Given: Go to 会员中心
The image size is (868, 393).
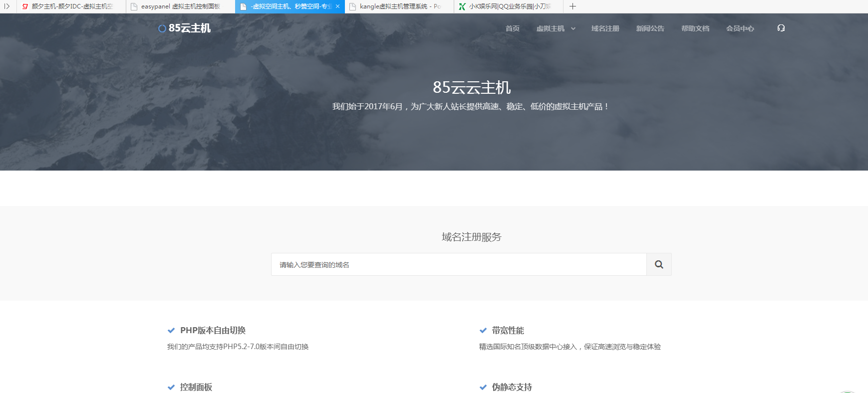Looking at the screenshot, I should [x=740, y=28].
